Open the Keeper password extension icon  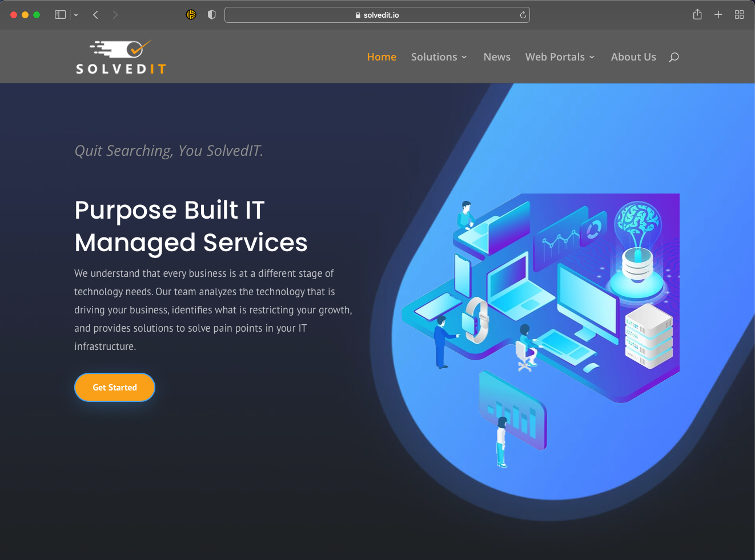[191, 15]
